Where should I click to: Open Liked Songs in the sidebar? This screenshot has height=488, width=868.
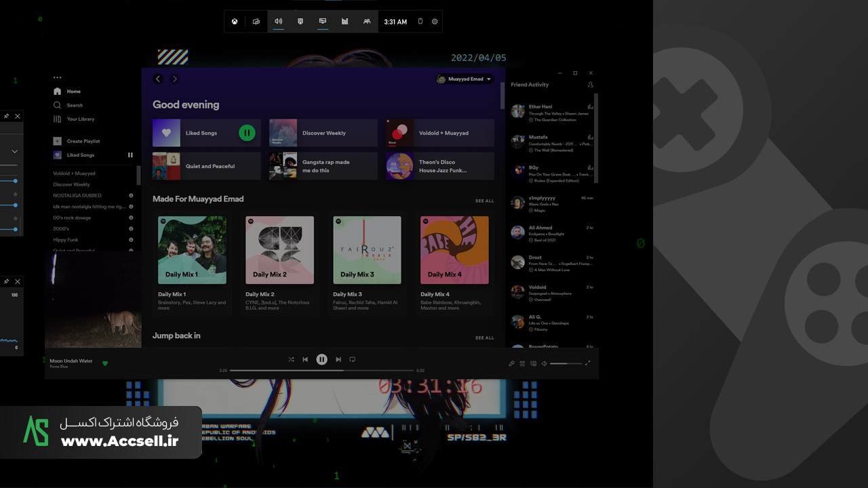click(74, 155)
